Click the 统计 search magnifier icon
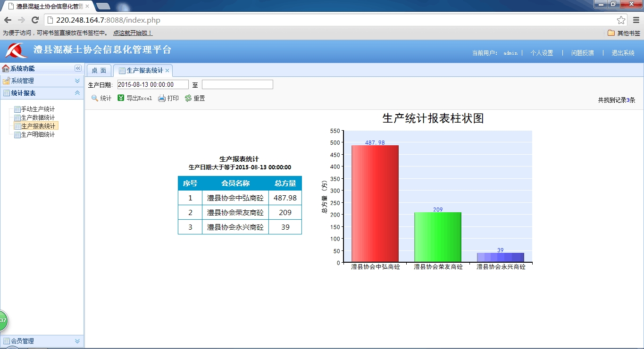This screenshot has height=349, width=644. click(95, 98)
